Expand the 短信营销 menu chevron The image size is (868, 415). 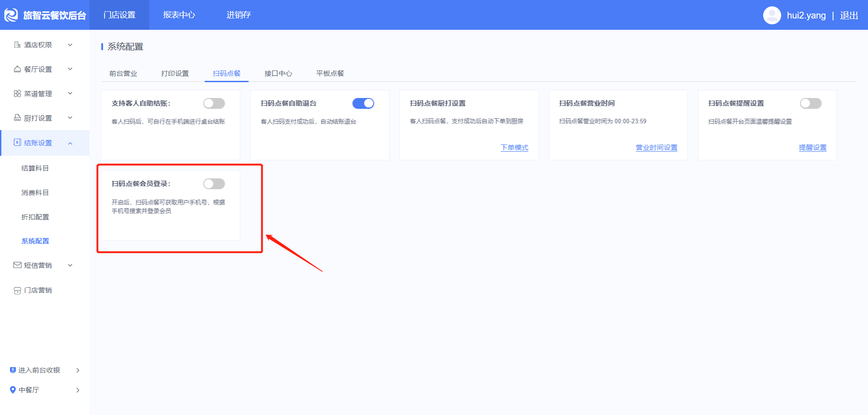click(70, 265)
